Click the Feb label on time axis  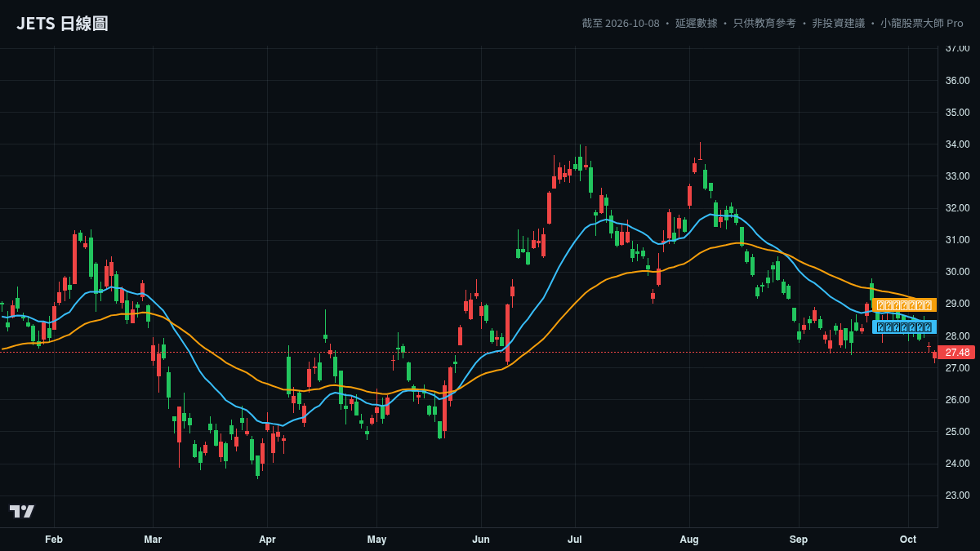point(54,540)
